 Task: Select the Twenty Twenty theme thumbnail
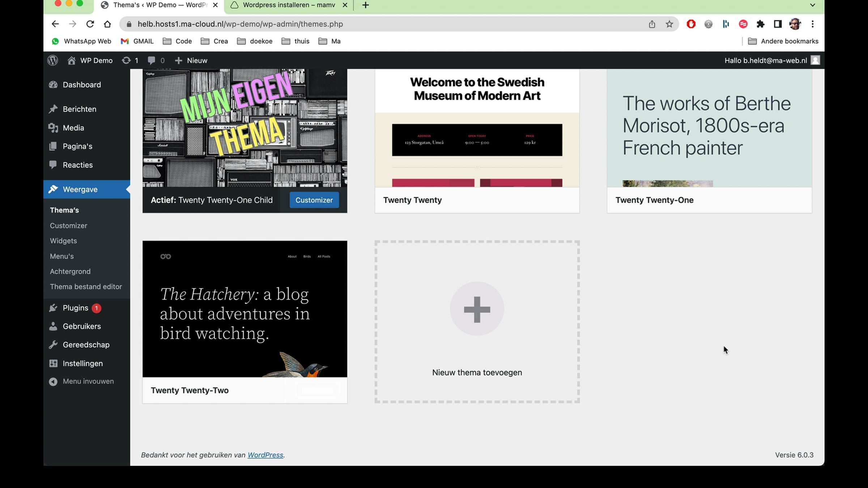477,128
